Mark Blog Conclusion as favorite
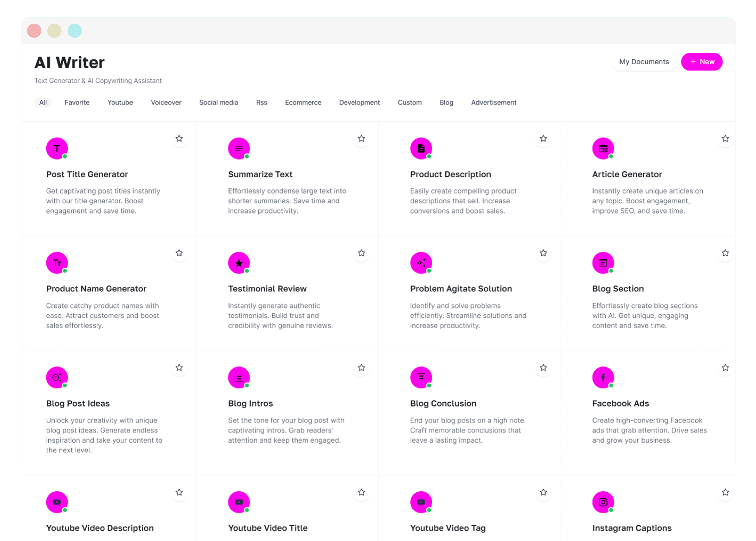 click(x=543, y=367)
